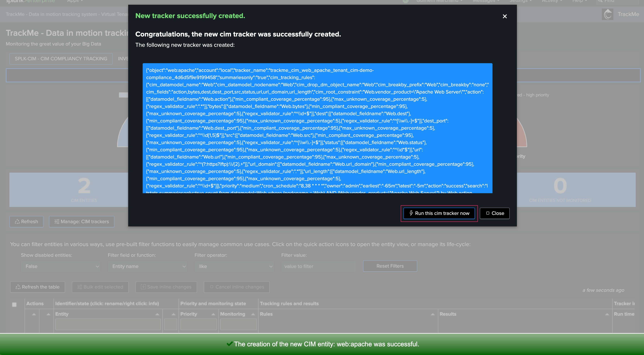Click Reset Filters button

point(390,266)
